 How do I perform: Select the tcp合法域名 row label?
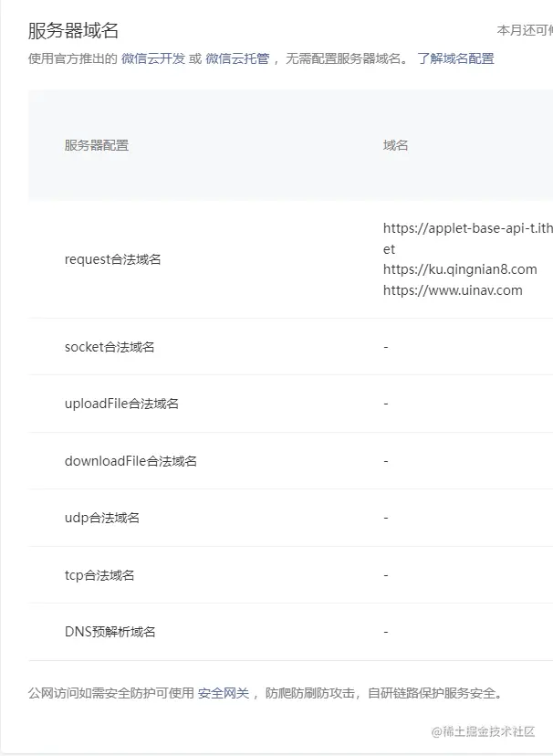coord(99,574)
